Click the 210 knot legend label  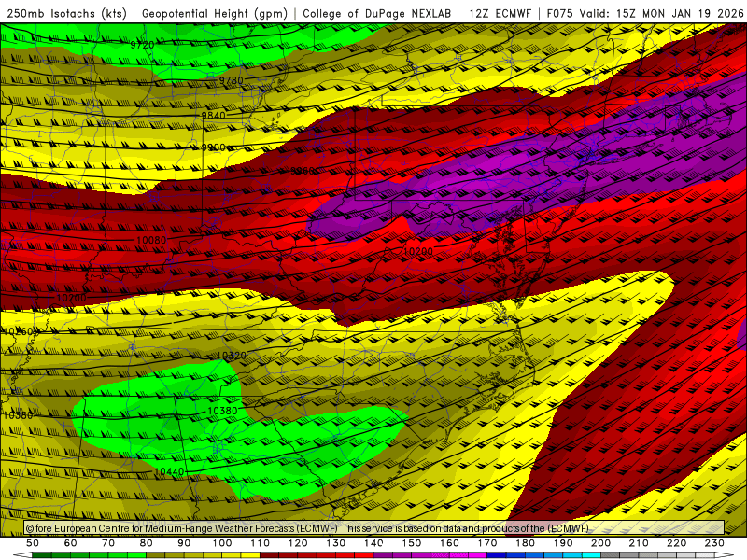639,543
